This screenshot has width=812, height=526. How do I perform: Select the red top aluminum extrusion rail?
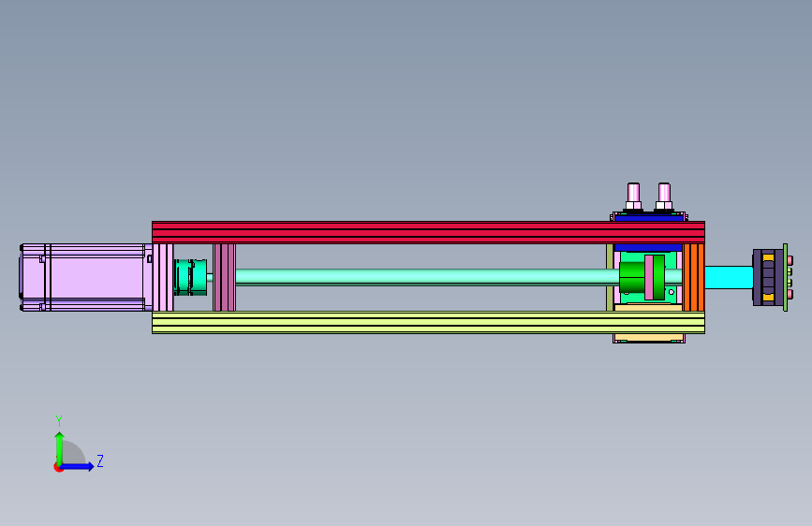click(x=428, y=232)
